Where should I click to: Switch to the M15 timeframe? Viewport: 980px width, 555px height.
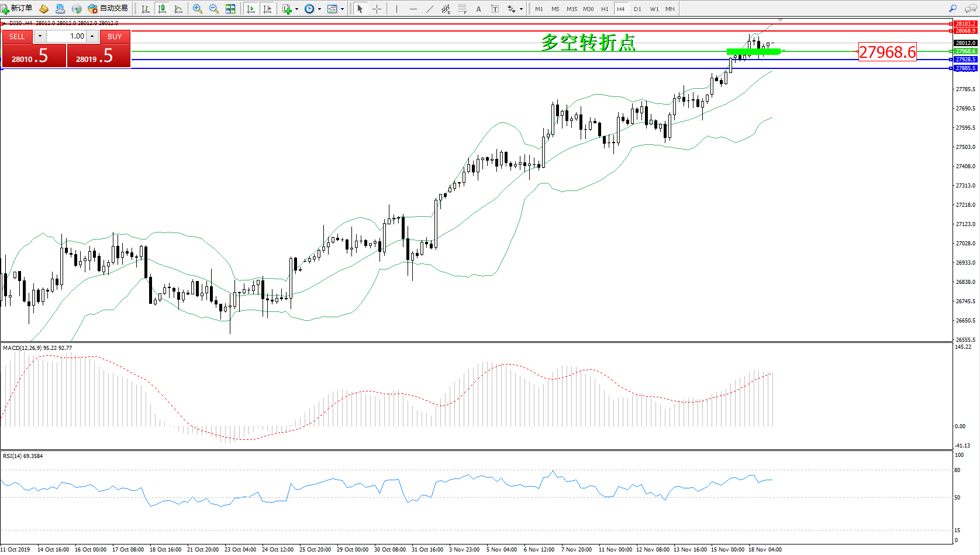point(572,9)
